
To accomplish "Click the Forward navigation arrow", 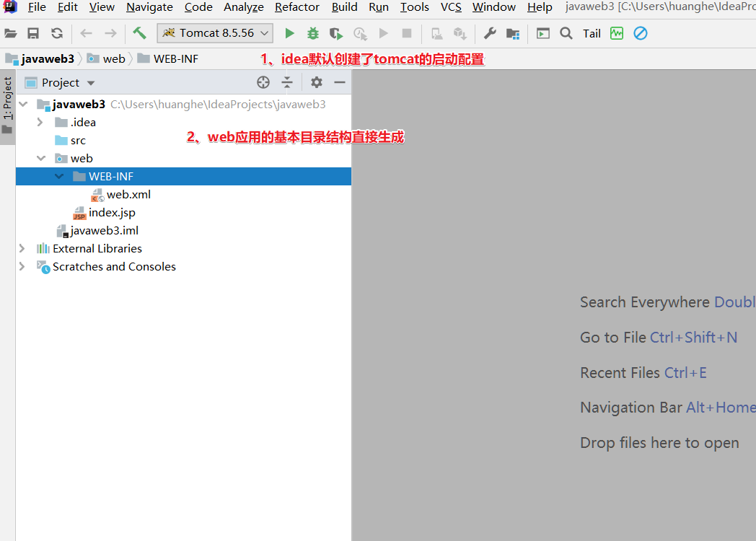I will [x=110, y=33].
